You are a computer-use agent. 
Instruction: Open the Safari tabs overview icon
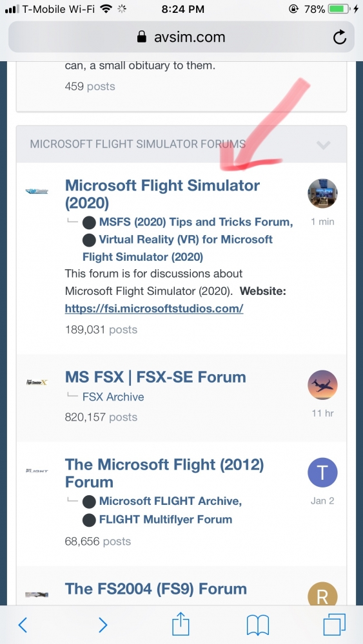[x=334, y=625]
